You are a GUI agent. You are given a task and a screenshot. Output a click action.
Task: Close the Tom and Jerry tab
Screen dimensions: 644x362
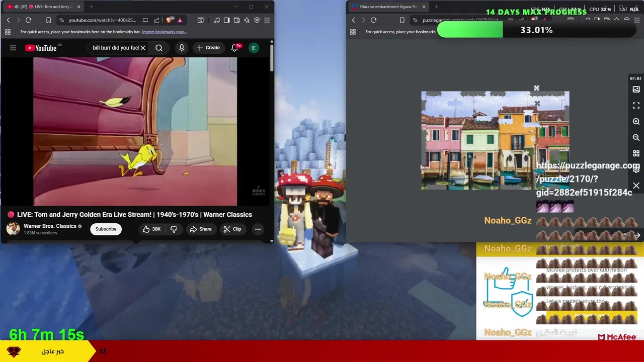click(78, 7)
